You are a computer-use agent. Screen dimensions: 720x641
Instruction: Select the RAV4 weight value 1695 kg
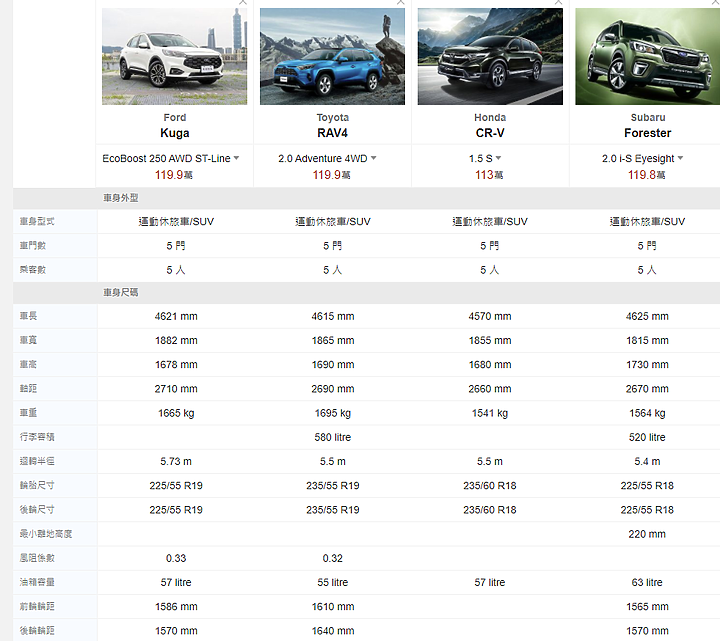point(333,413)
